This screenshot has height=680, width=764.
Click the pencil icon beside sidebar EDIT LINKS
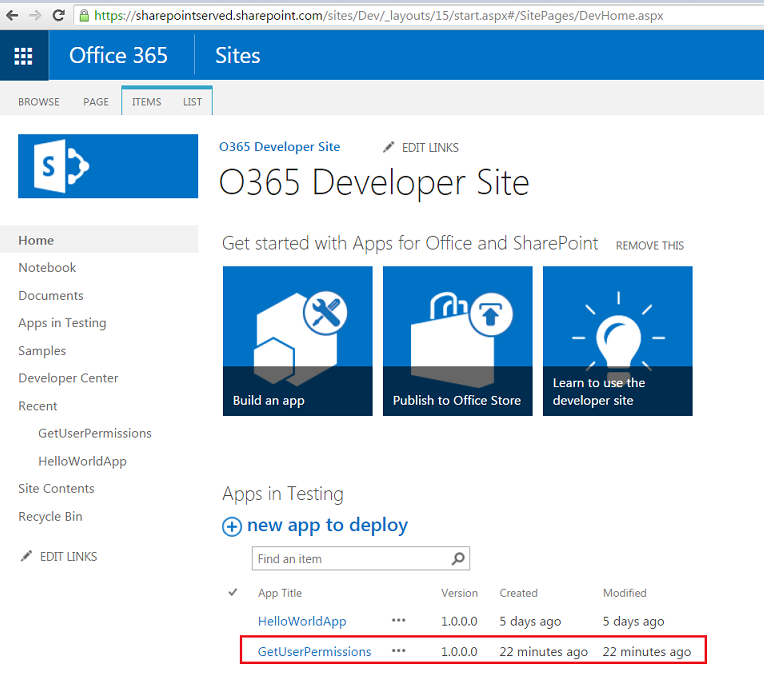tap(26, 556)
